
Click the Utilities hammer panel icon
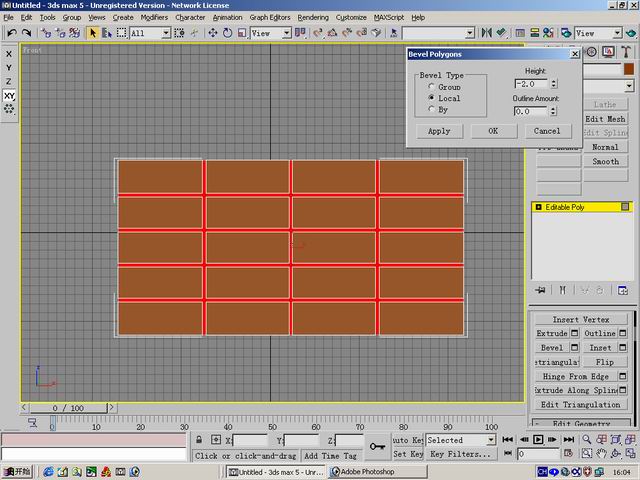tap(625, 52)
